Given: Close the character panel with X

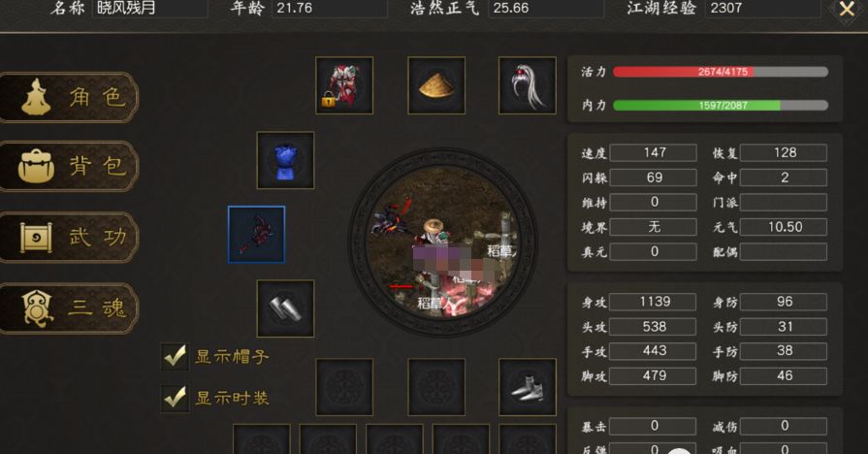Looking at the screenshot, I should pyautogui.click(x=847, y=10).
